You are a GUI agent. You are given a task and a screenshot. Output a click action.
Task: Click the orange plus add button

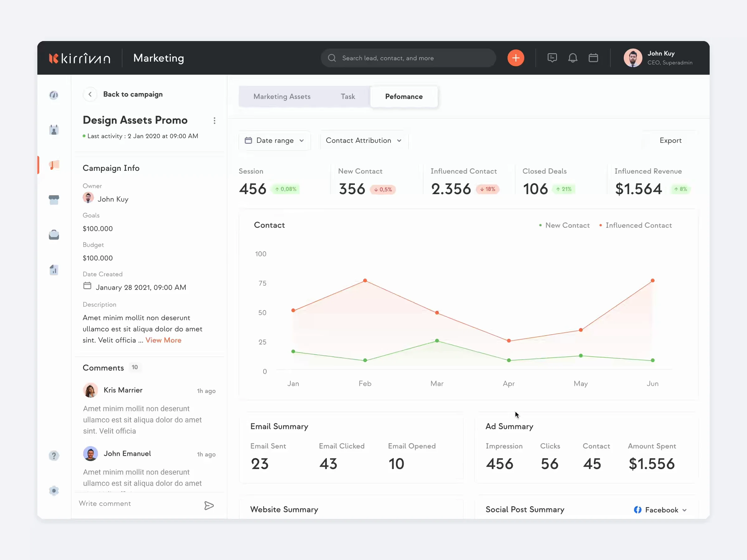(516, 58)
